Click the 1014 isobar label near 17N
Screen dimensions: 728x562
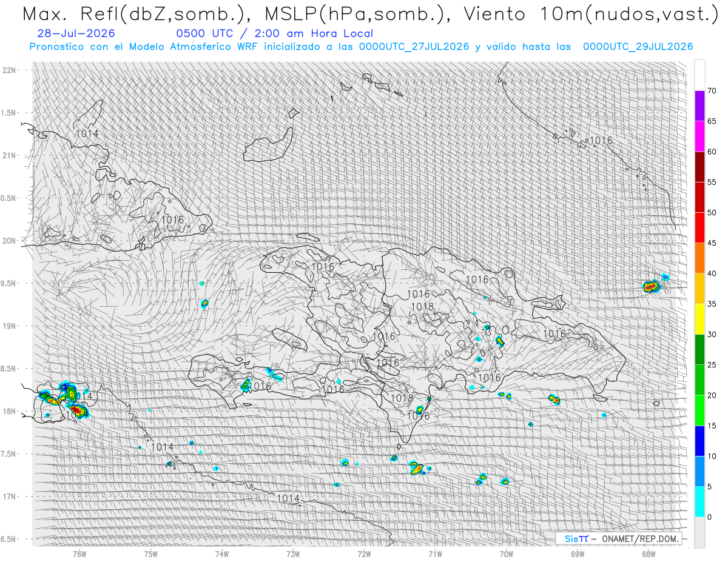point(288,498)
